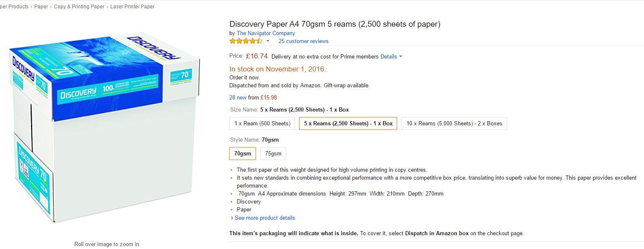Click the £16.74 price

coord(256,56)
